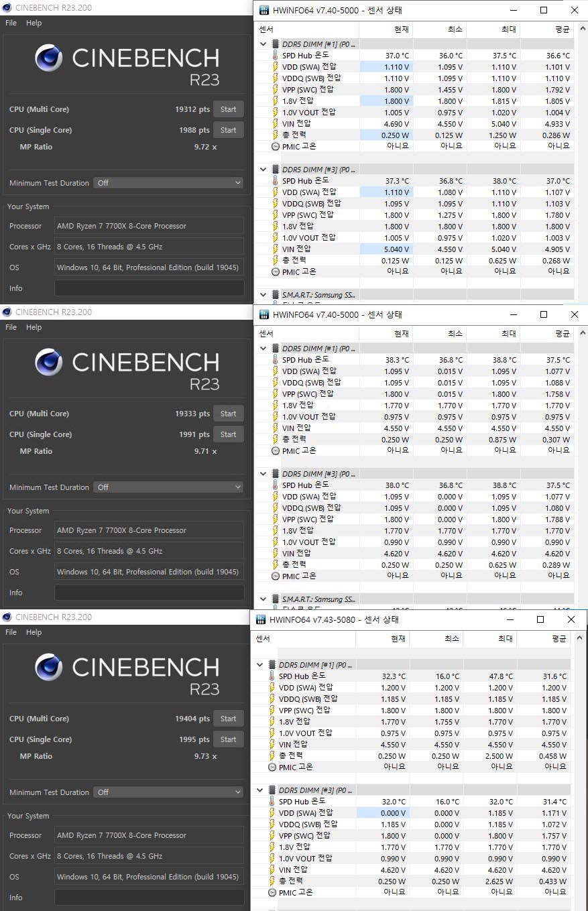Click thermometer icon on SPD Hub 38.0 °C row
The image size is (588, 911).
point(275,485)
